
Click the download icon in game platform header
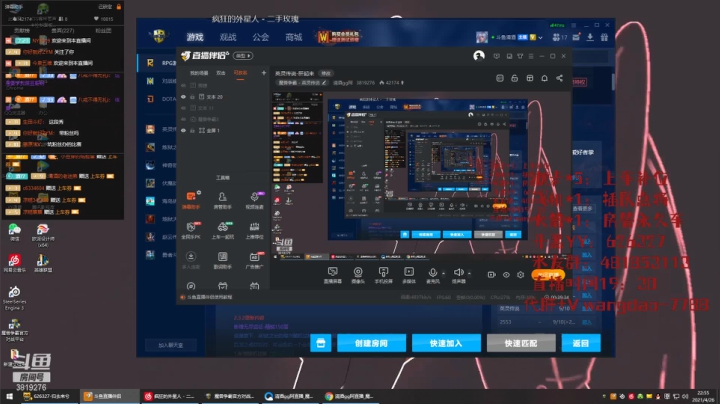(590, 37)
